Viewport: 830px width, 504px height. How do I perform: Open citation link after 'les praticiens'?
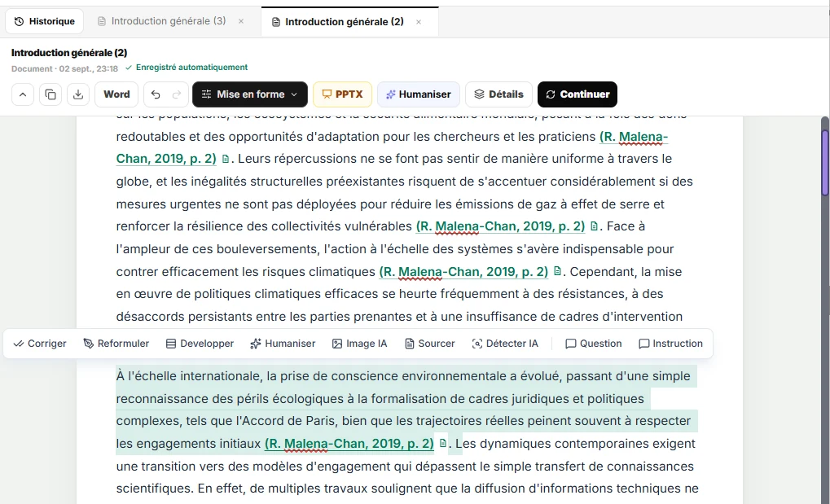634,137
